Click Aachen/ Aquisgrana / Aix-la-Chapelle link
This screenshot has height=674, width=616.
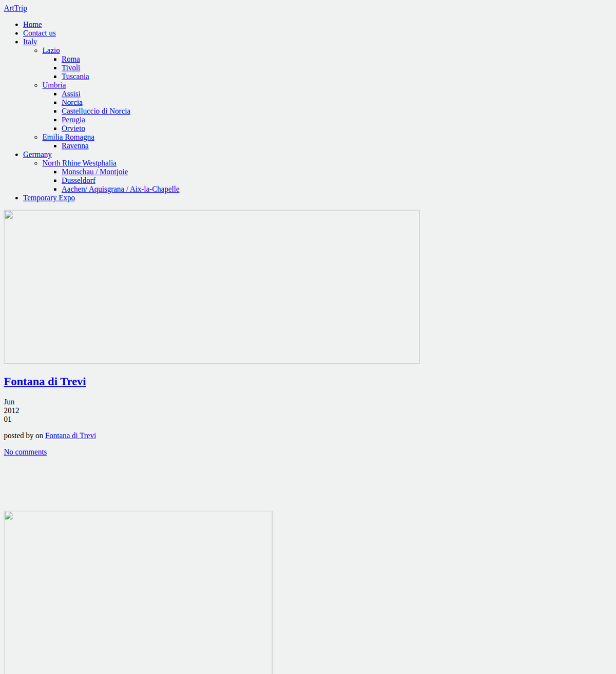121,190
